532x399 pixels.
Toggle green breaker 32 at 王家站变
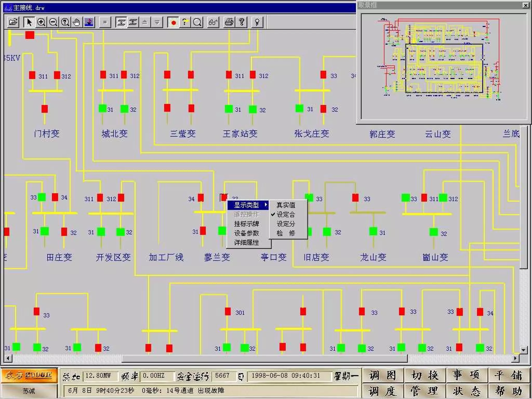click(253, 109)
